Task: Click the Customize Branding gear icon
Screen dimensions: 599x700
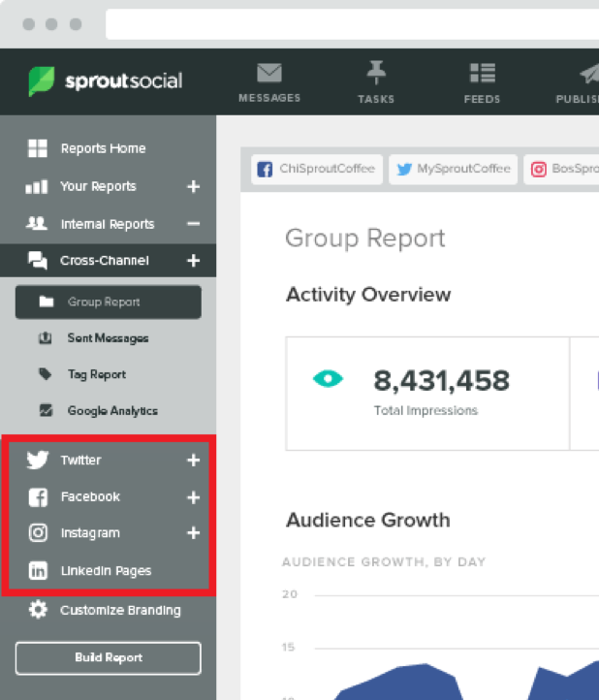Action: pyautogui.click(x=38, y=610)
